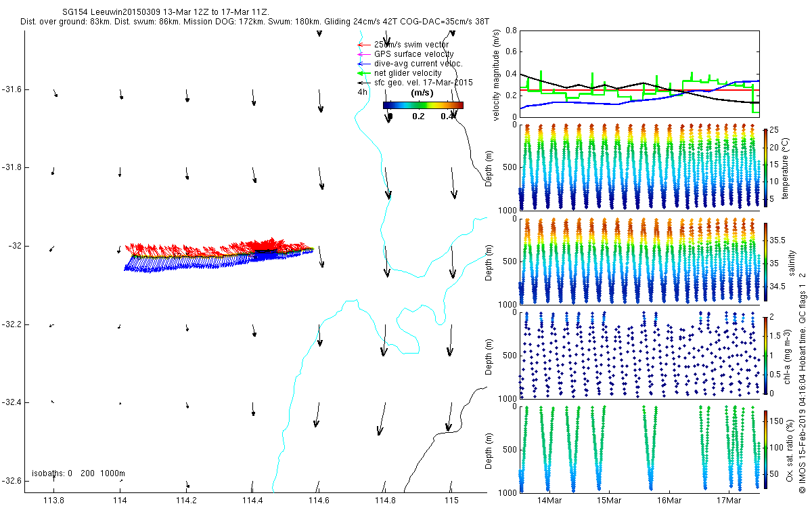Screen dimensions: 812x508
Task: Click the '4h' label beside the legend
Action: click(x=363, y=92)
